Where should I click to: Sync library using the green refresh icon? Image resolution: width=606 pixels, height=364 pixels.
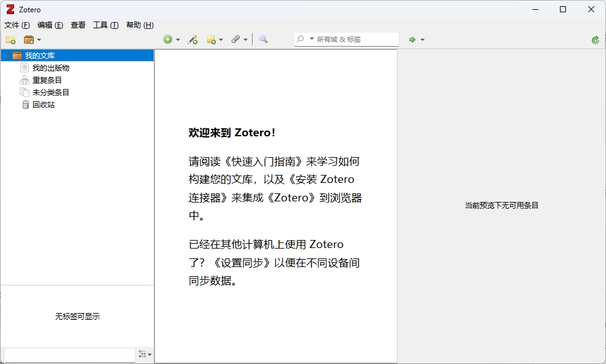(594, 39)
